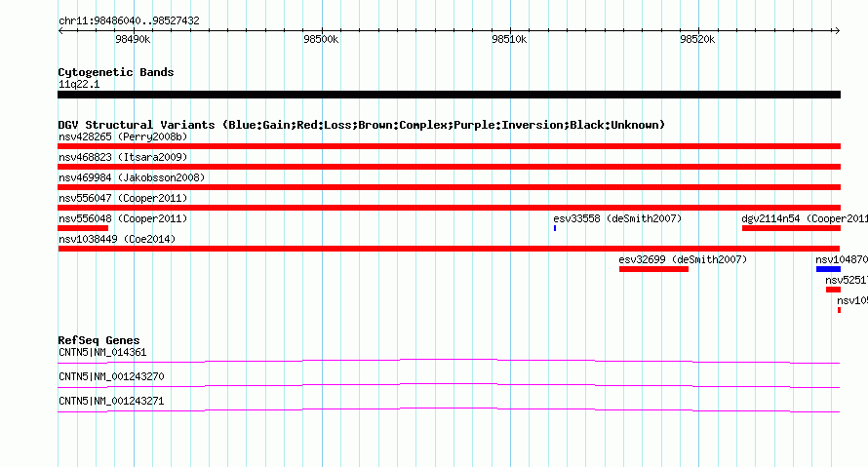Click the truncated nsv5251 variant label
The height and width of the screenshot is (467, 868).
click(x=847, y=280)
